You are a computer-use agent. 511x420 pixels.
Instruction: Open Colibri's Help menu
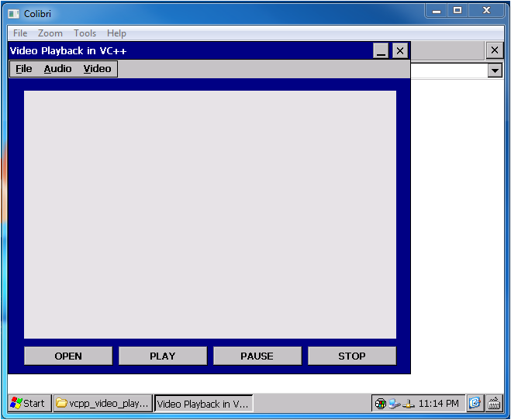point(116,33)
